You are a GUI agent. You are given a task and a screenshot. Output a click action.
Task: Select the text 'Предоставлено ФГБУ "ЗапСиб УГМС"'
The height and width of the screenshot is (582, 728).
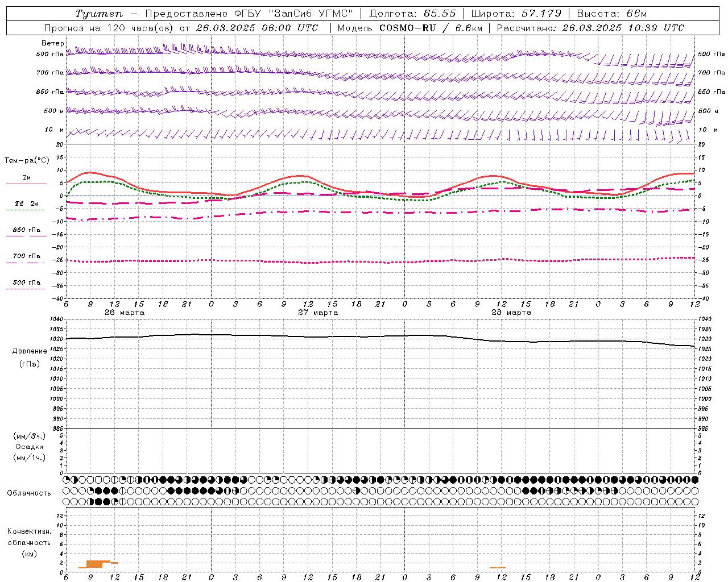(249, 14)
